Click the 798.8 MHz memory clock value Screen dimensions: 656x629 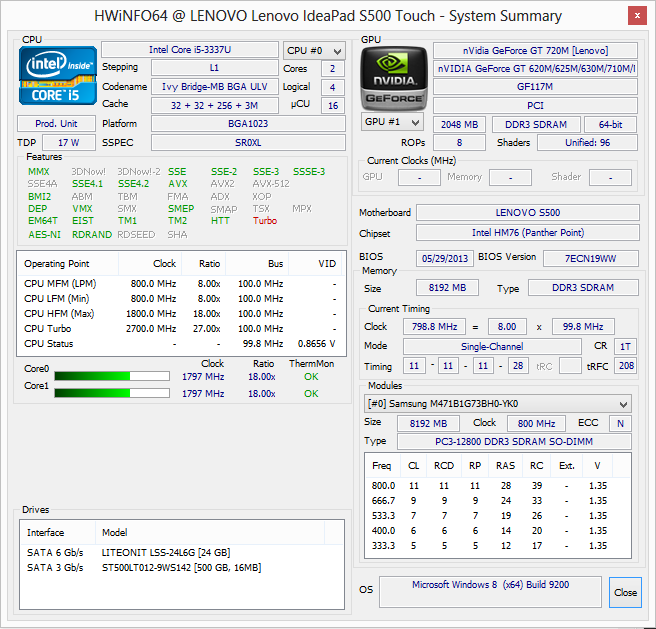(434, 326)
